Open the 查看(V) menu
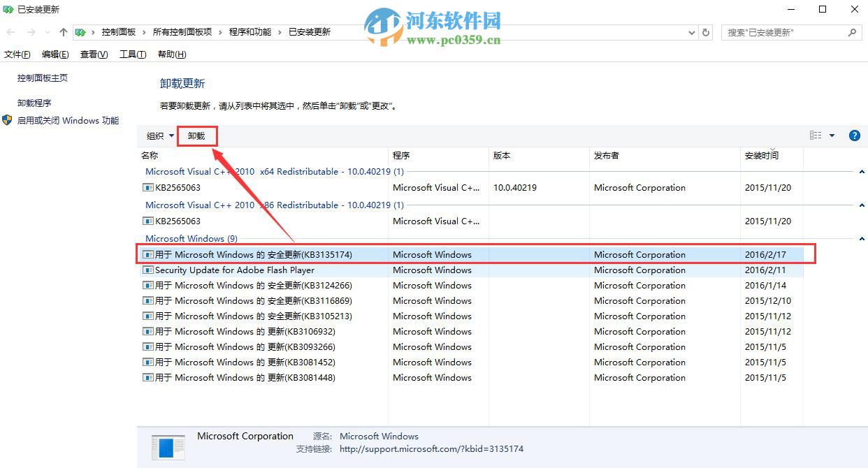This screenshot has height=468, width=868. point(93,54)
